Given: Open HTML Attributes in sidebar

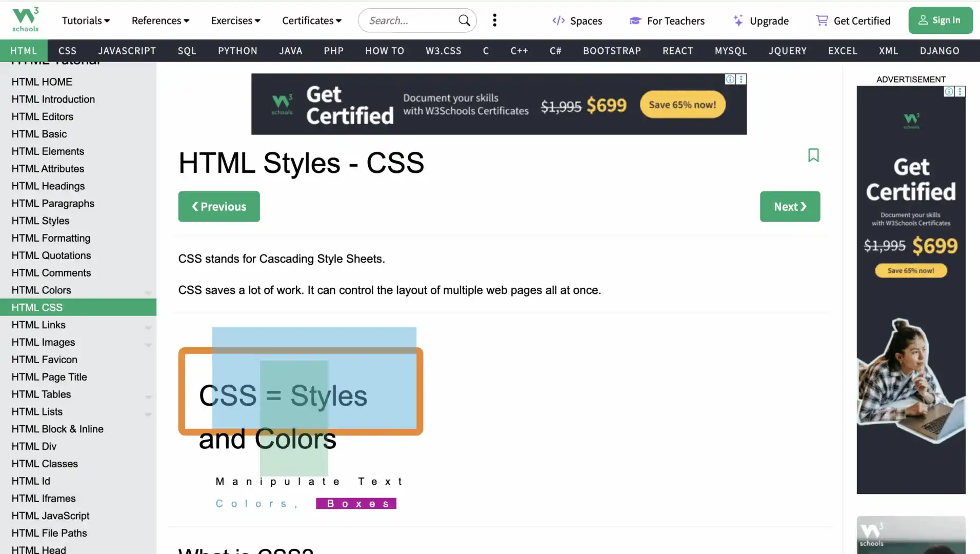Looking at the screenshot, I should click(78, 169).
